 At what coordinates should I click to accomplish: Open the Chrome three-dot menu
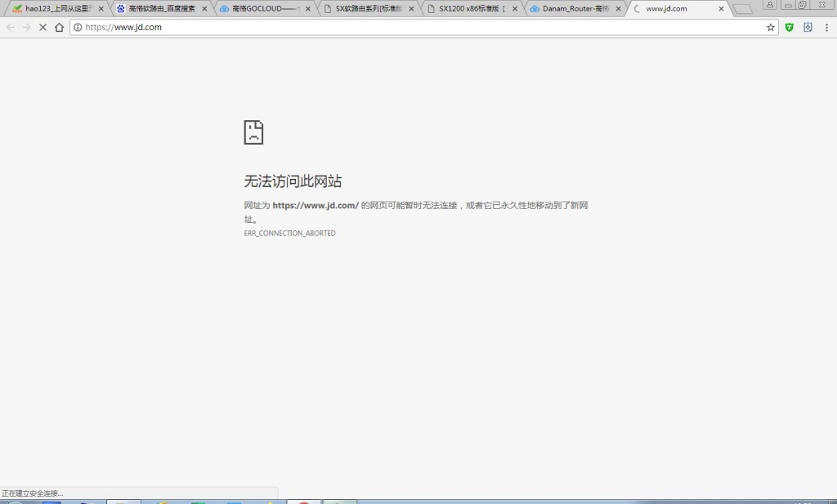826,27
